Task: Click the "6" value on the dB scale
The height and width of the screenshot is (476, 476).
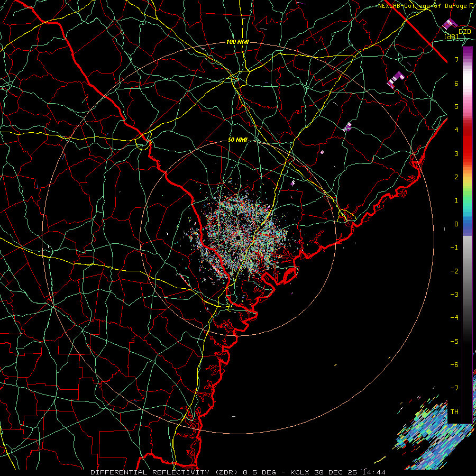Action: (x=456, y=83)
